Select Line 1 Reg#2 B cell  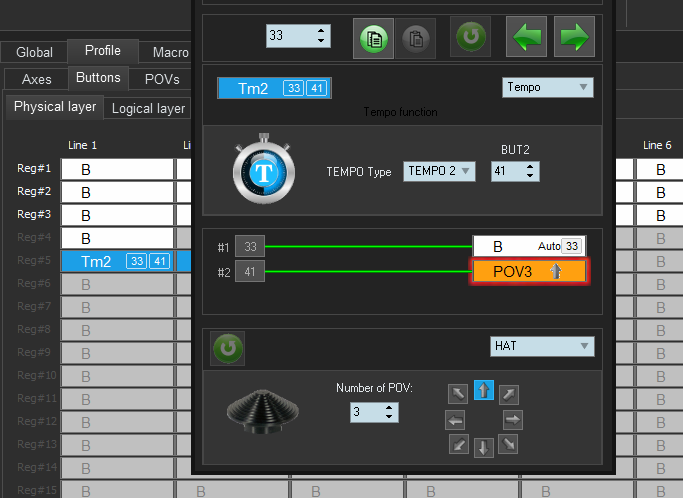[117, 193]
